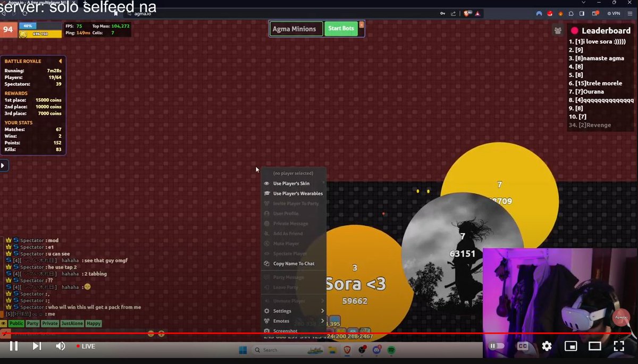Click the plus icon beside chat input
The image size is (638, 364).
[161, 334]
